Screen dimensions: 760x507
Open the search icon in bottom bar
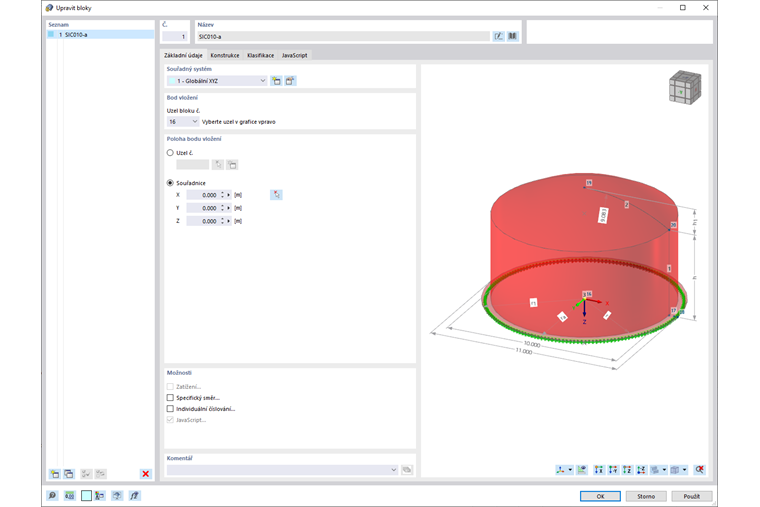52,495
